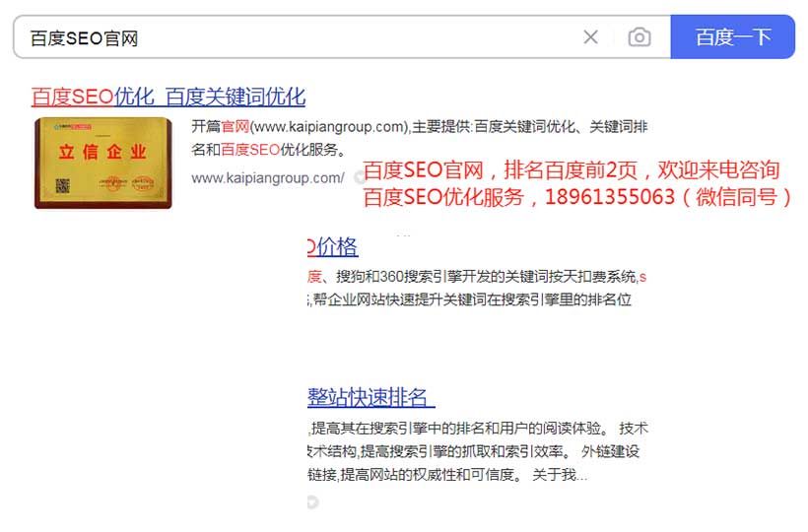Open the second result title ending in 价格
The width and height of the screenshot is (808, 532).
[333, 246]
